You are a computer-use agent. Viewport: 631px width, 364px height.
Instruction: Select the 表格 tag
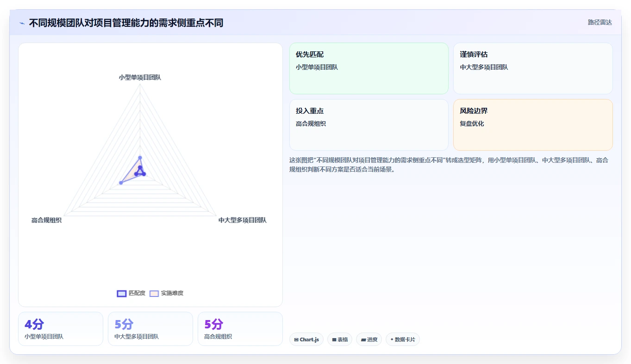340,339
